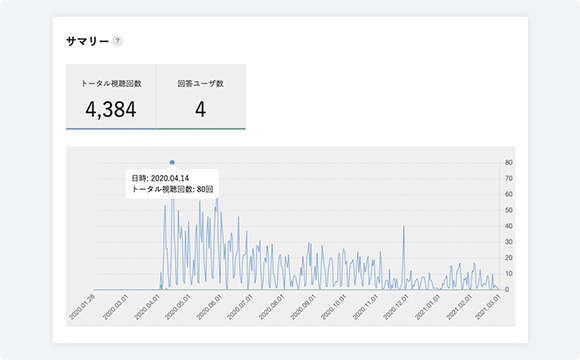The image size is (580, 360).
Task: Select the トータル視聴回数 summary card
Action: click(111, 97)
